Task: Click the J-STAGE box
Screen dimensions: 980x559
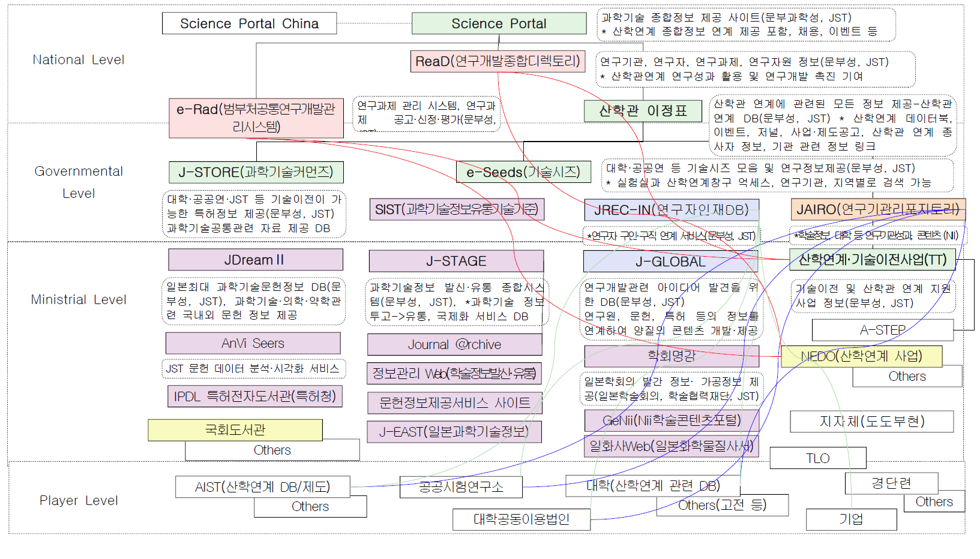Action: coord(456,261)
